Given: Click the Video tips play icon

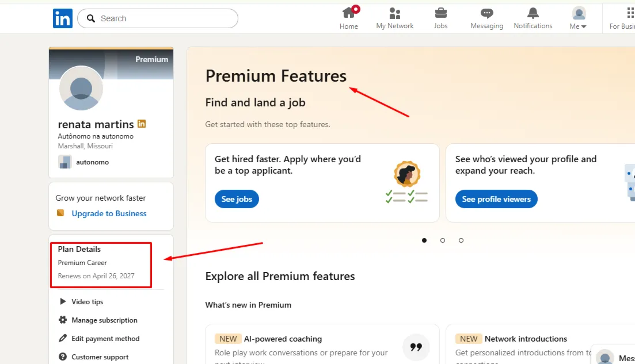Looking at the screenshot, I should point(63,301).
